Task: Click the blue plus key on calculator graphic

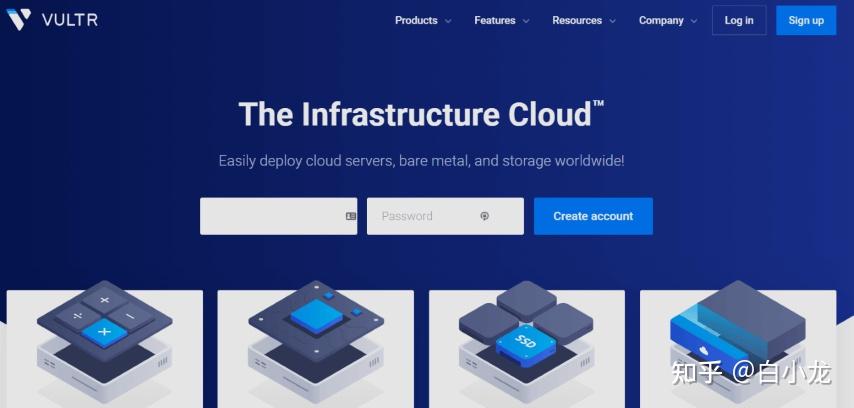Action: click(104, 332)
